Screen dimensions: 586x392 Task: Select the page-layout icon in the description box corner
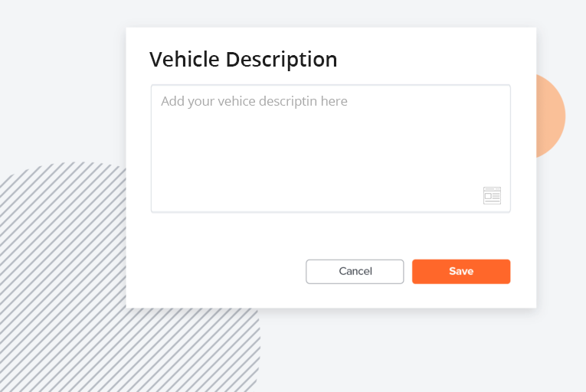coord(492,195)
